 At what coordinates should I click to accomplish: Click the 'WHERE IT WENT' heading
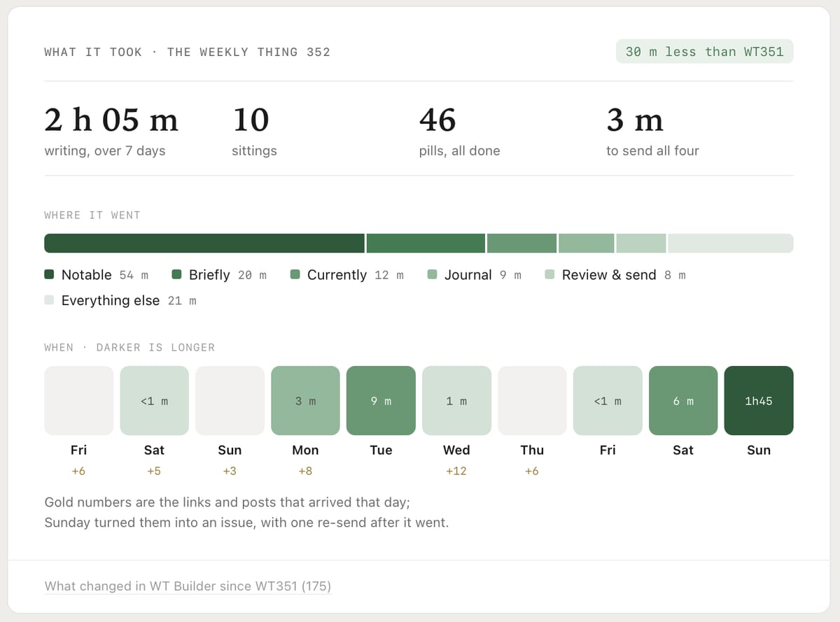coord(92,215)
